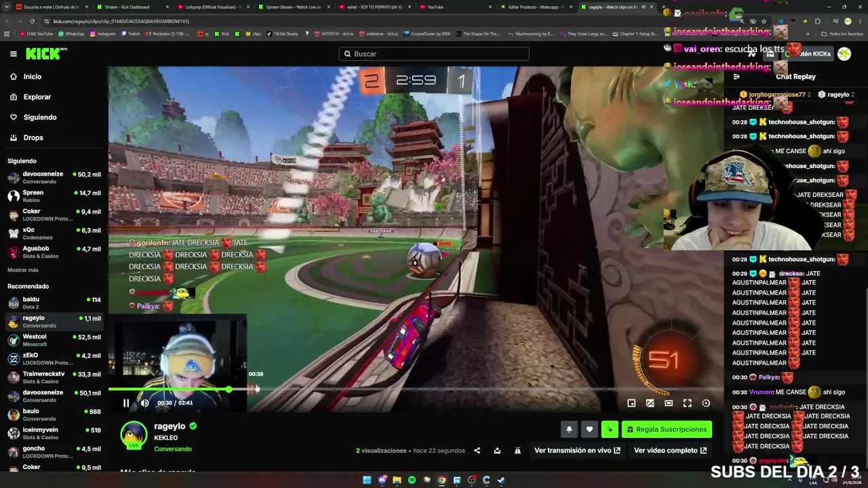868x488 pixels.
Task: Open Discord from taskbar
Action: tap(382, 480)
